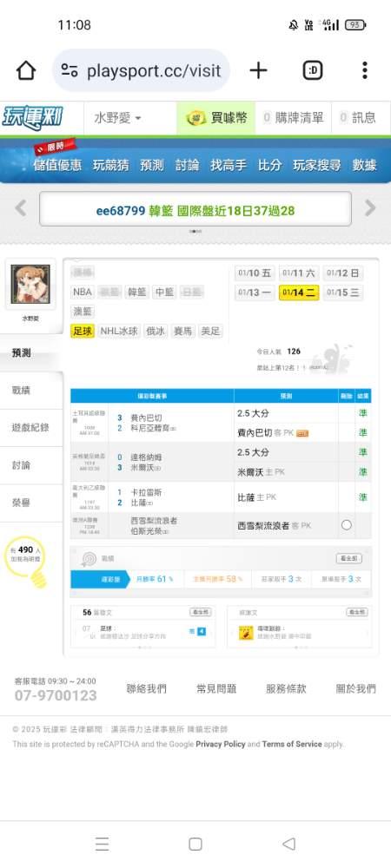
Task: Tap Android home square button
Action: click(195, 844)
